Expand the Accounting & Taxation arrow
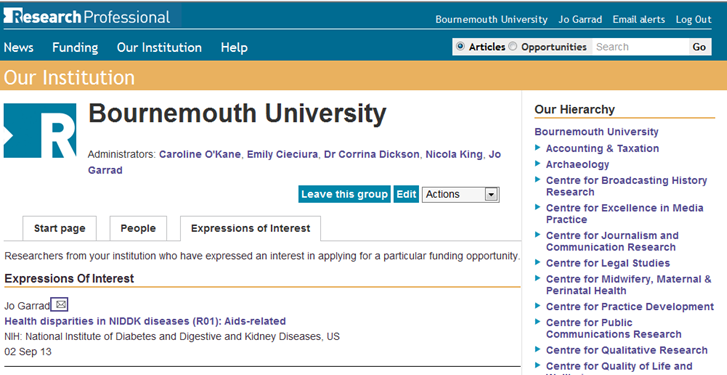The image size is (727, 375). click(538, 147)
